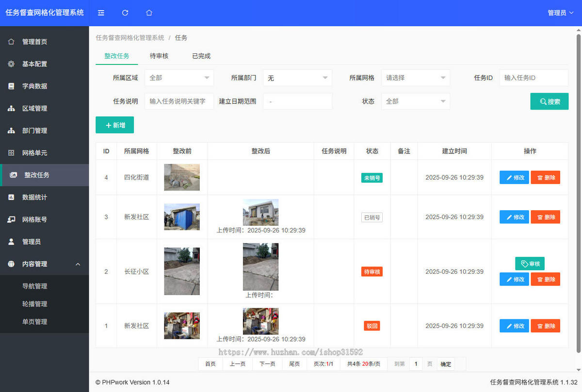Click 删除 for 四化街道 row

pos(546,177)
